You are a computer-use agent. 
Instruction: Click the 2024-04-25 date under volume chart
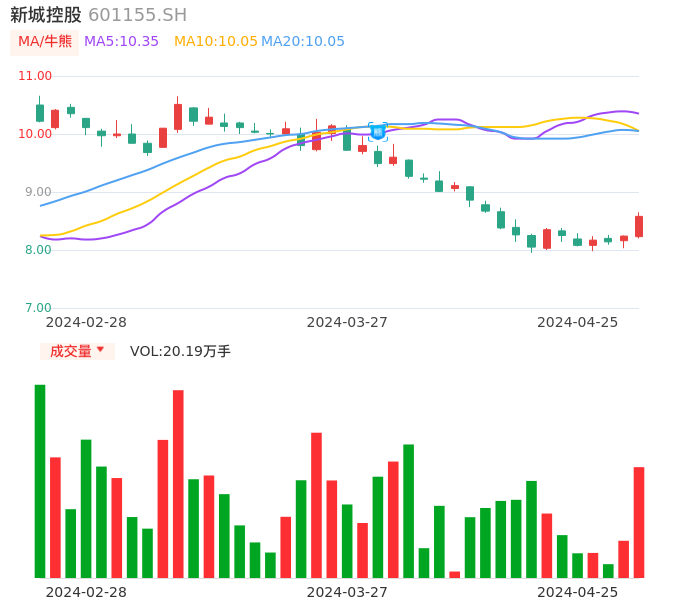click(x=578, y=592)
